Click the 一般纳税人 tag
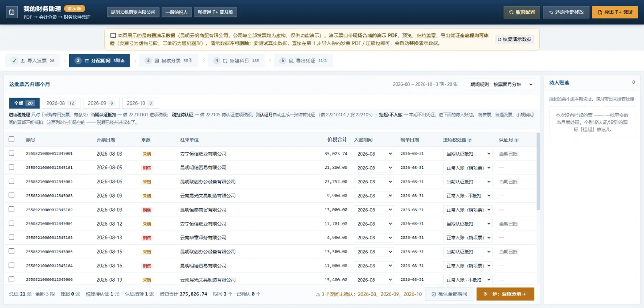 177,12
